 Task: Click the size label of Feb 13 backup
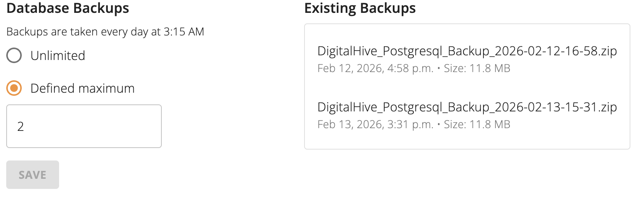click(477, 125)
